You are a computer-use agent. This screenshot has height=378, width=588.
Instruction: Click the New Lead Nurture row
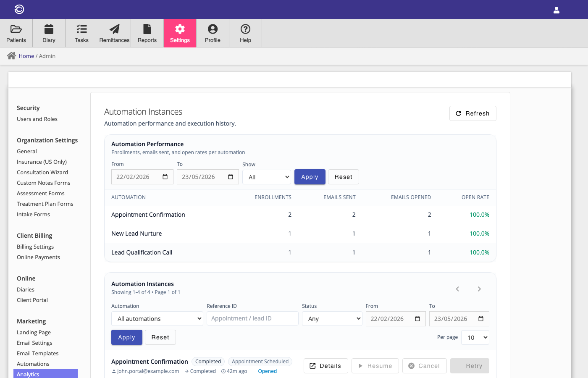click(300, 234)
